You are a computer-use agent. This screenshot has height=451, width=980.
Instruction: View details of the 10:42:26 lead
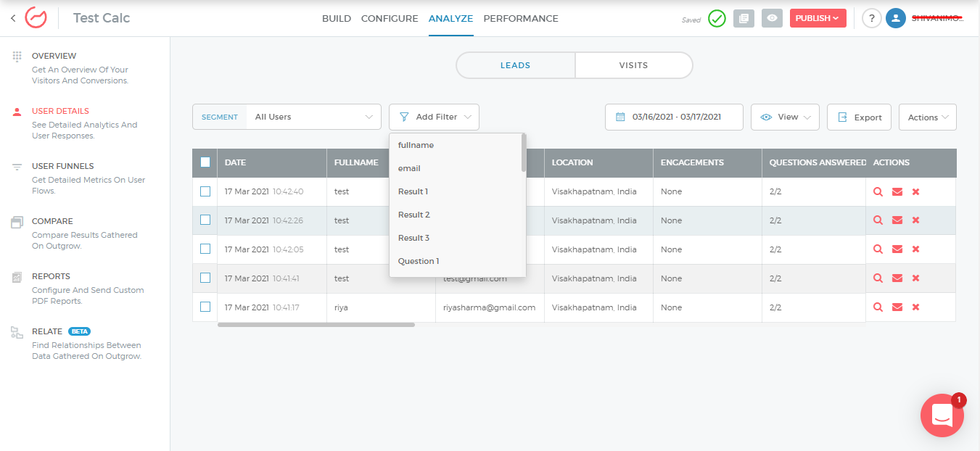click(x=878, y=220)
